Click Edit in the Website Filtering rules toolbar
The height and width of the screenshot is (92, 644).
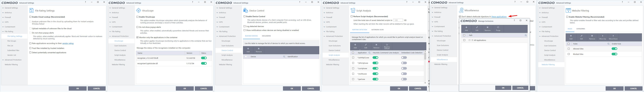[x=581, y=37]
